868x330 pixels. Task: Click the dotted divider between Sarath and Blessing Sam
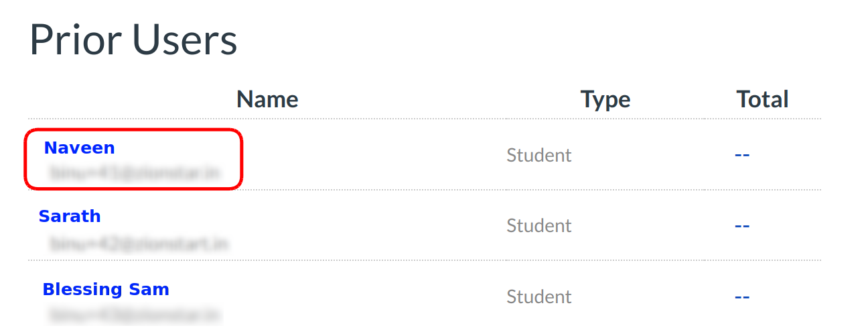(x=425, y=260)
